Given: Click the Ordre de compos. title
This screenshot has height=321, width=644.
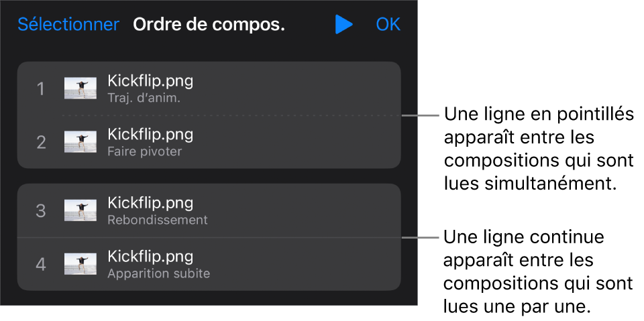Looking at the screenshot, I should (x=209, y=25).
